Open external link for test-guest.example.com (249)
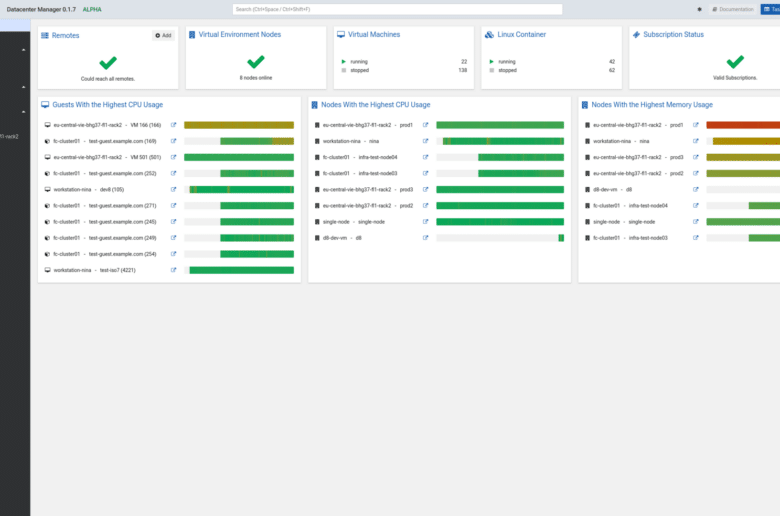Viewport: 780px width, 516px height. [x=174, y=238]
